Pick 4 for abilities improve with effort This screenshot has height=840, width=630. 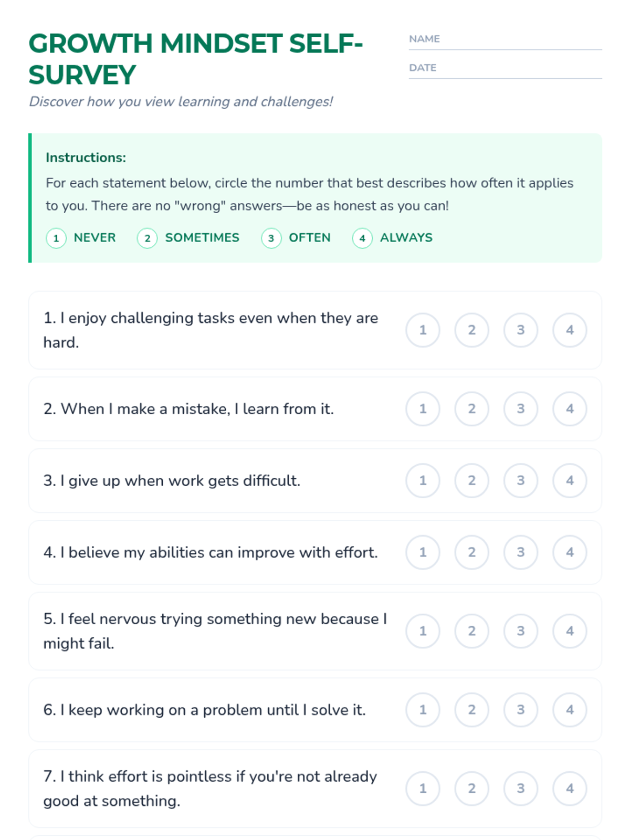[570, 552]
